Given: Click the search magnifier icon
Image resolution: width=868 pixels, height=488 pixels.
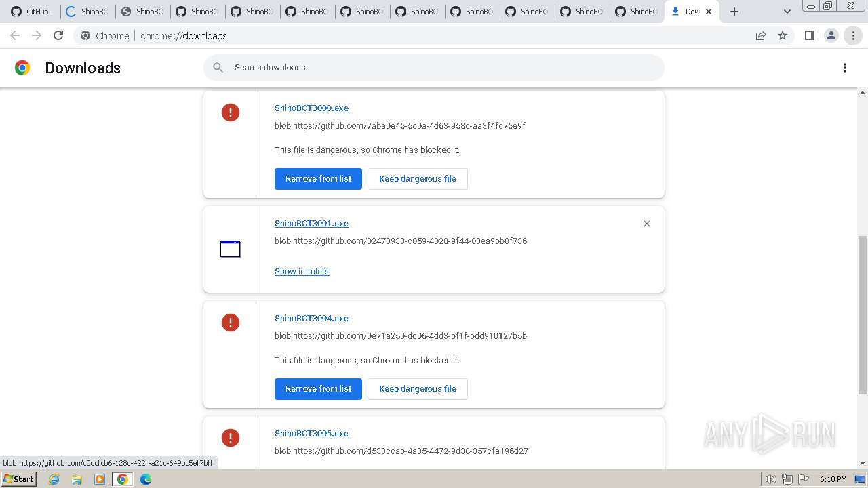Looking at the screenshot, I should [x=218, y=68].
